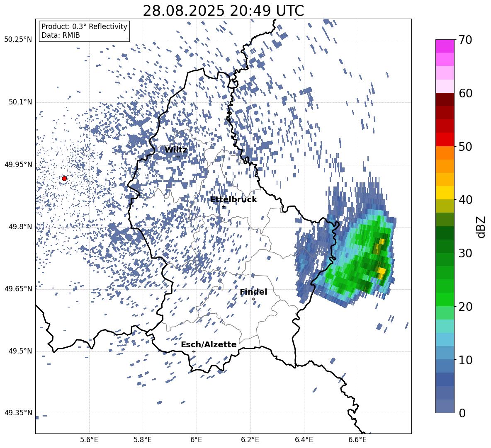Click the 6.2°E longitude label
Viewport: 491px width, 448px height.
(250, 440)
